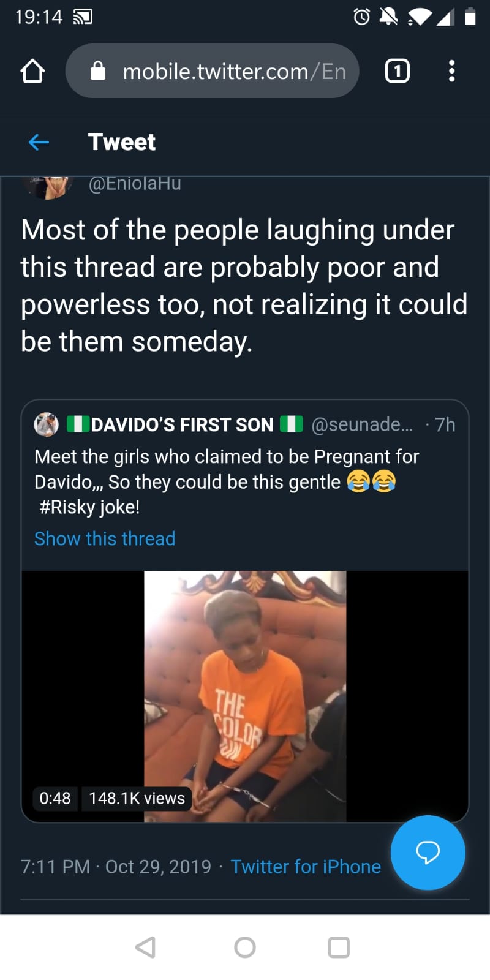Tap the browser home icon

pos(32,72)
